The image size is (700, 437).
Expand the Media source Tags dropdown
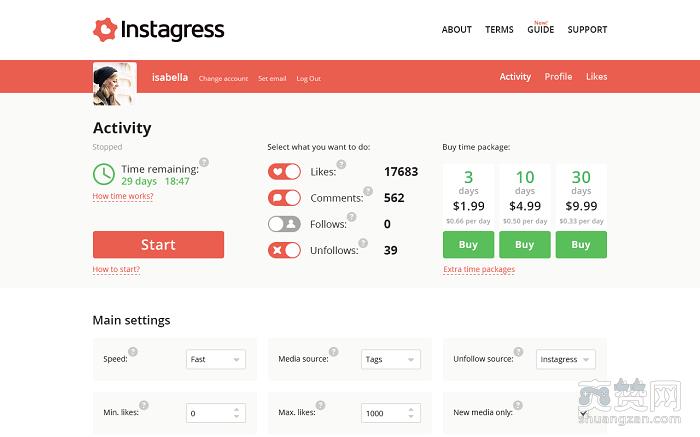[x=390, y=359]
